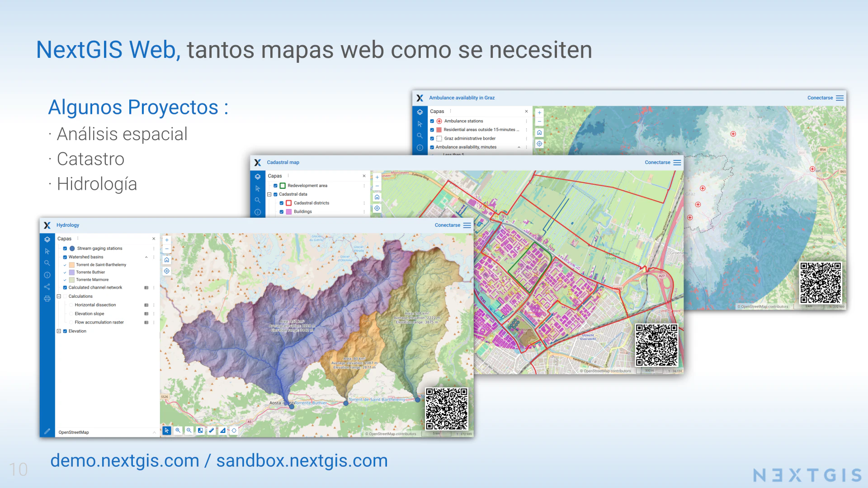
Task: Open Info panel icon in Hydrology sidebar
Action: pyautogui.click(x=47, y=275)
